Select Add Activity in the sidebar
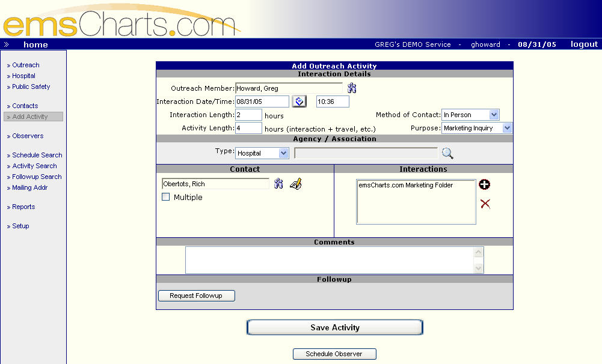Screen dimensions: 602x364 click(x=34, y=117)
